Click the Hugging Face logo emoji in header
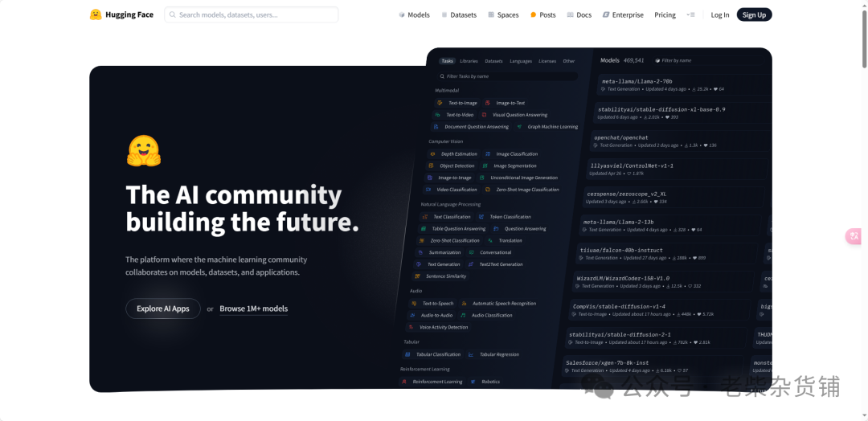 click(96, 15)
